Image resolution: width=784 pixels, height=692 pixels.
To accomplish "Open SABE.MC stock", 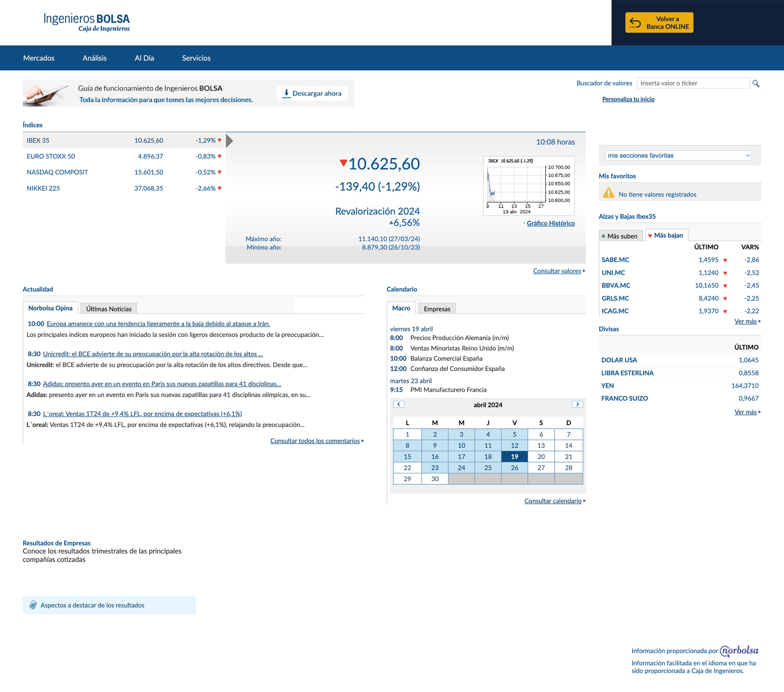I will (615, 260).
